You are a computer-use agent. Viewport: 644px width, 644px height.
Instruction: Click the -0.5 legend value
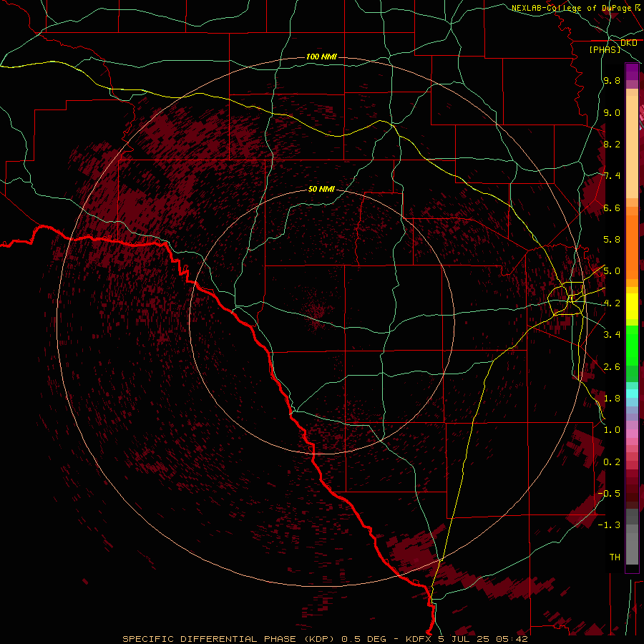point(609,494)
